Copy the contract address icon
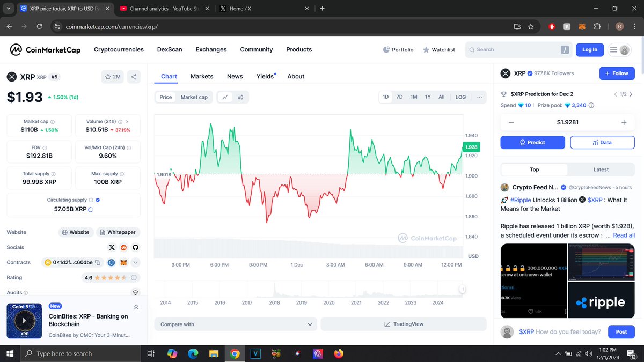 tap(98, 262)
